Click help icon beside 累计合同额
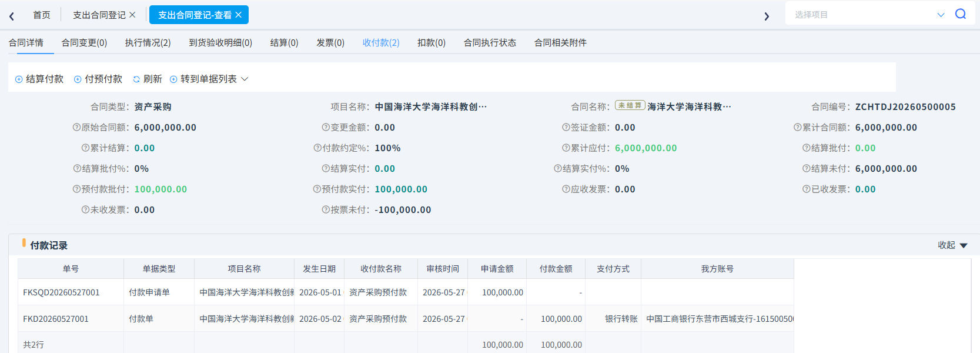Screen dimensions: 980x353 pos(798,127)
